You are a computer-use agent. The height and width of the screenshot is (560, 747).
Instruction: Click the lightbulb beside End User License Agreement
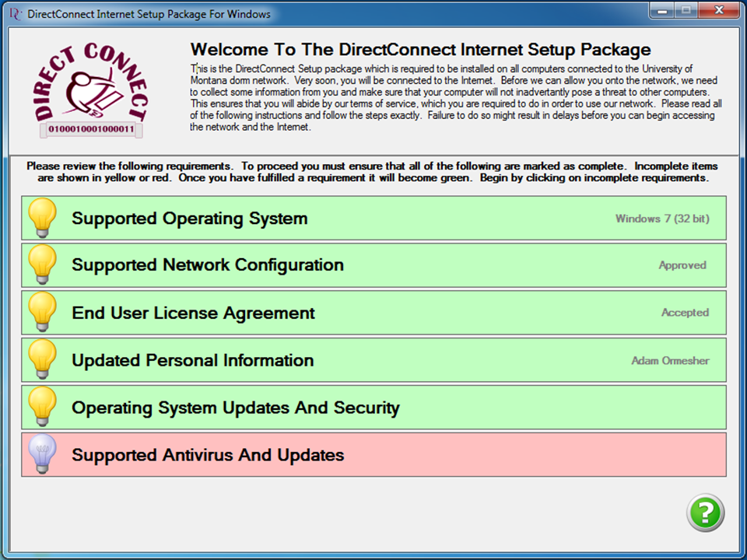(42, 312)
